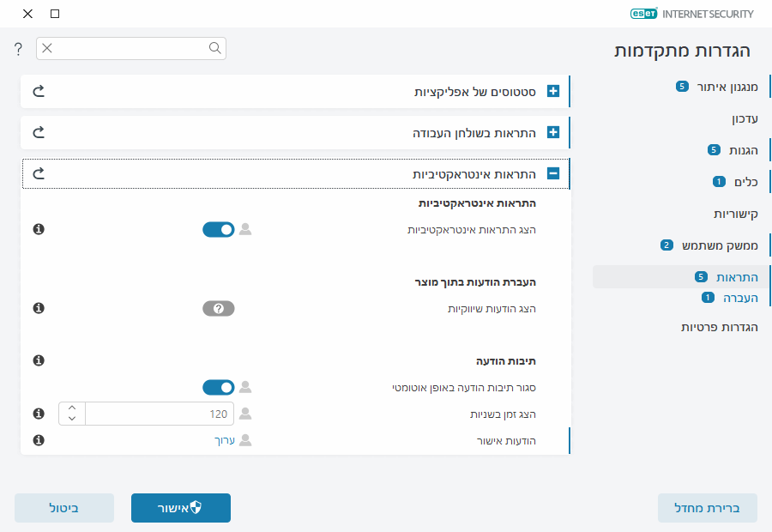Expand the סטטוסים של אפליקציות section
The height and width of the screenshot is (532, 772).
point(553,91)
